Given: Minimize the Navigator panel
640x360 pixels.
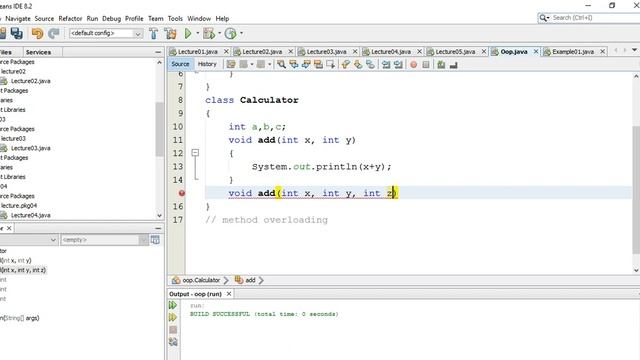Looking at the screenshot, I should coord(158,228).
